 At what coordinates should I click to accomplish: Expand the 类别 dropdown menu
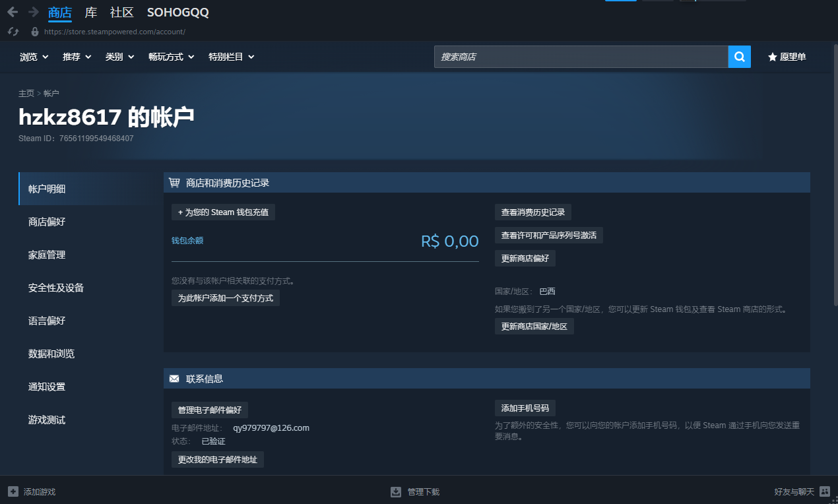pyautogui.click(x=120, y=57)
